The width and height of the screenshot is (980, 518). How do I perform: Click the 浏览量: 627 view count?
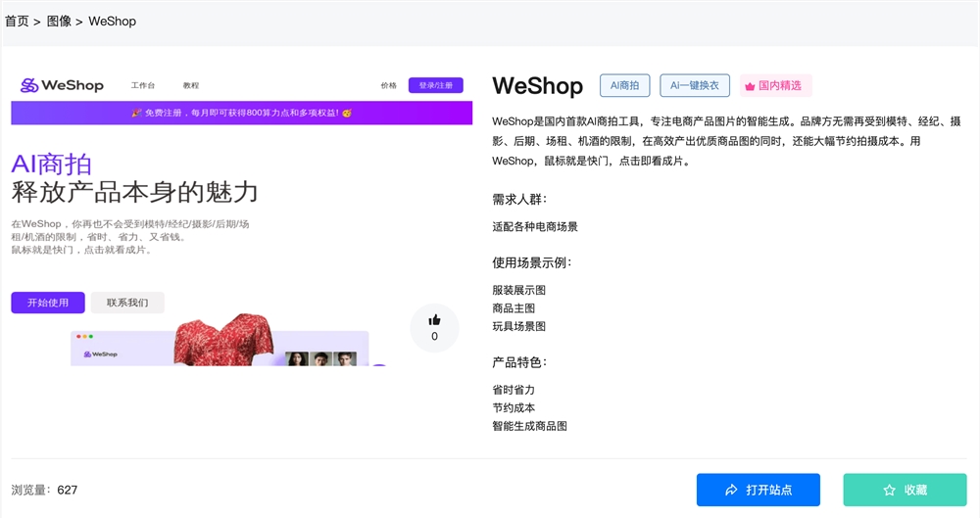click(x=44, y=490)
